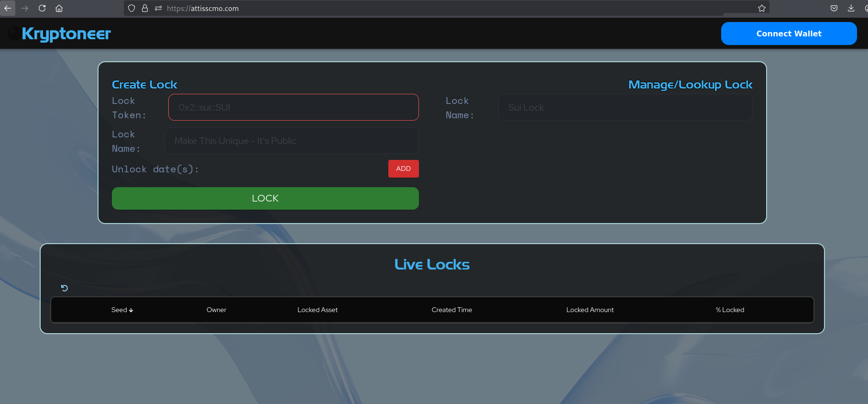Click the Locked Asset column header

tap(318, 310)
